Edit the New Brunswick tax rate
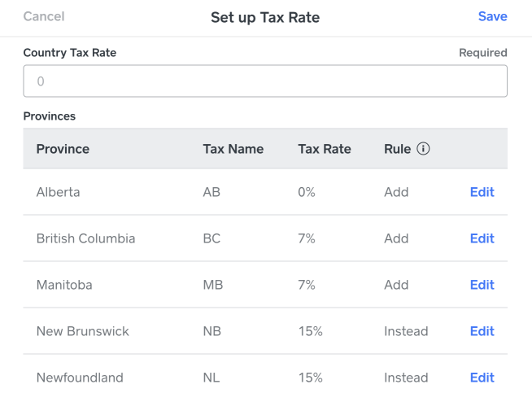 coord(482,331)
